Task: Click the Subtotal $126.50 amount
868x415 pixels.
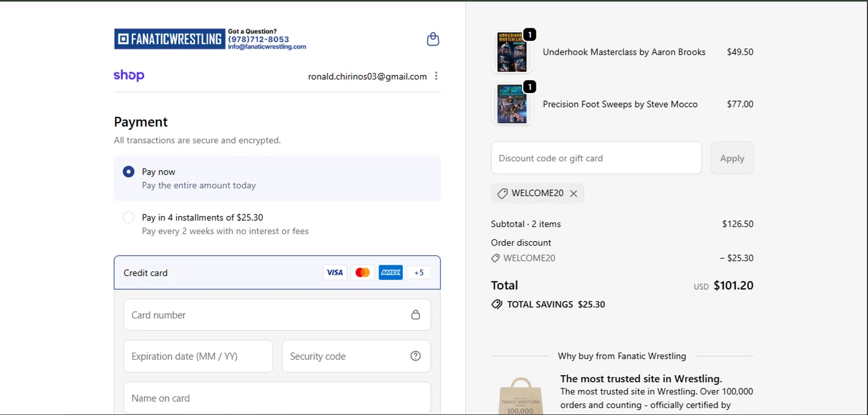Action: click(738, 224)
